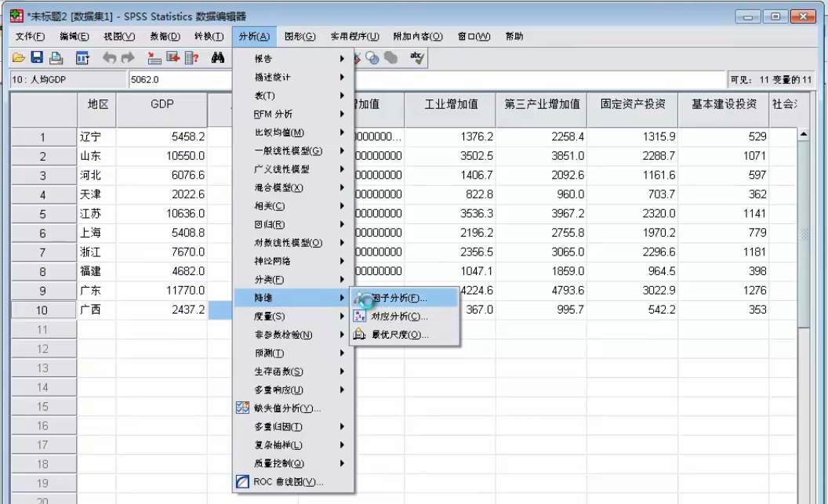Click the go to variable icon
828x504 pixels.
[173, 57]
